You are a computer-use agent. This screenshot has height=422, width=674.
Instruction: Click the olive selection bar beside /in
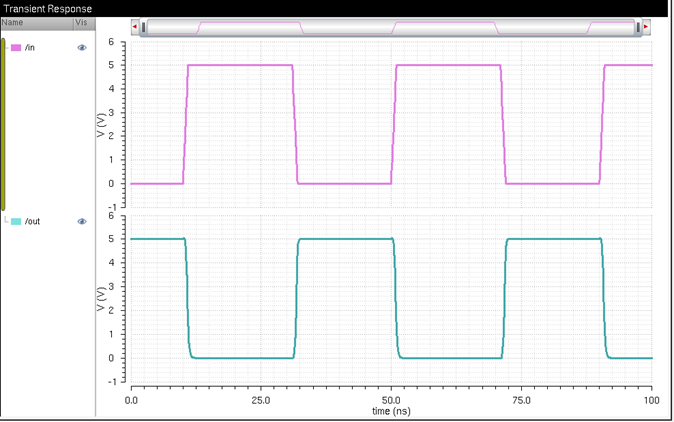coord(3,124)
